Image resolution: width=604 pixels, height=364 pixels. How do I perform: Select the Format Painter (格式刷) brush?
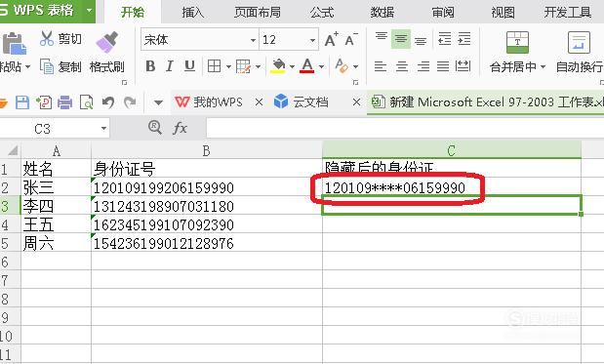[x=106, y=42]
